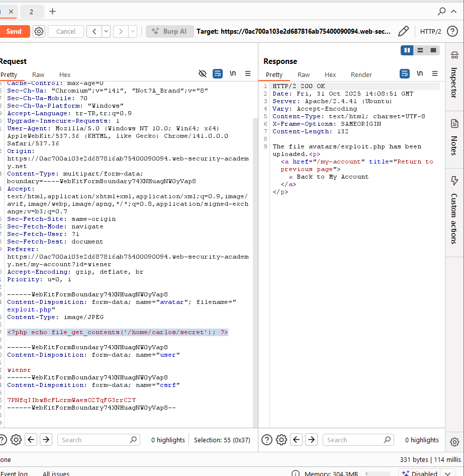The height and width of the screenshot is (476, 464).
Task: Open the Inspector side panel
Action: click(454, 76)
